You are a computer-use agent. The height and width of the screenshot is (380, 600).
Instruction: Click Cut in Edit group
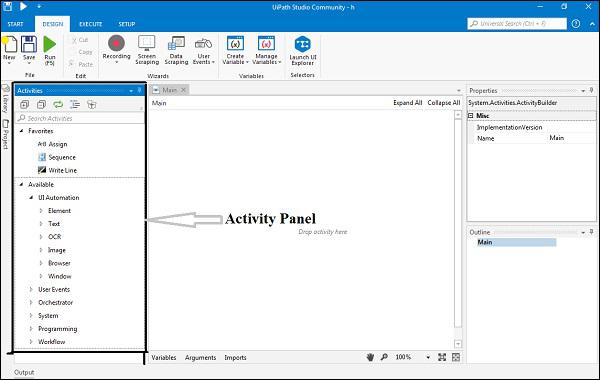(x=80, y=40)
